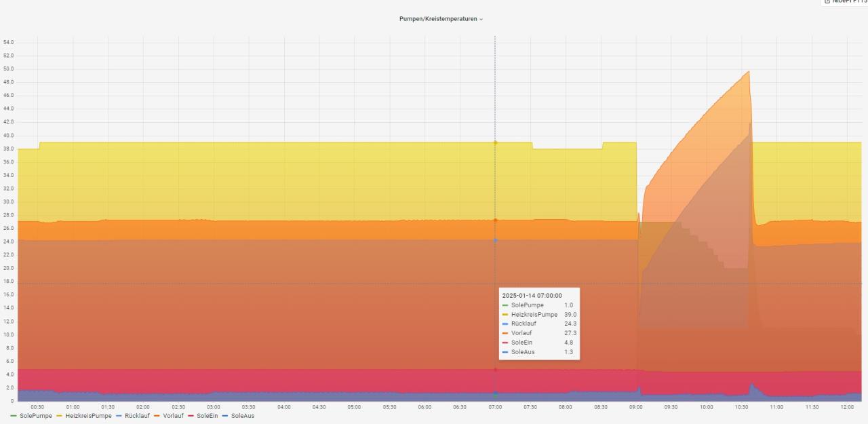Toggle HeizkreisPumpe series in the legend
The width and height of the screenshot is (868, 424).
(88, 415)
